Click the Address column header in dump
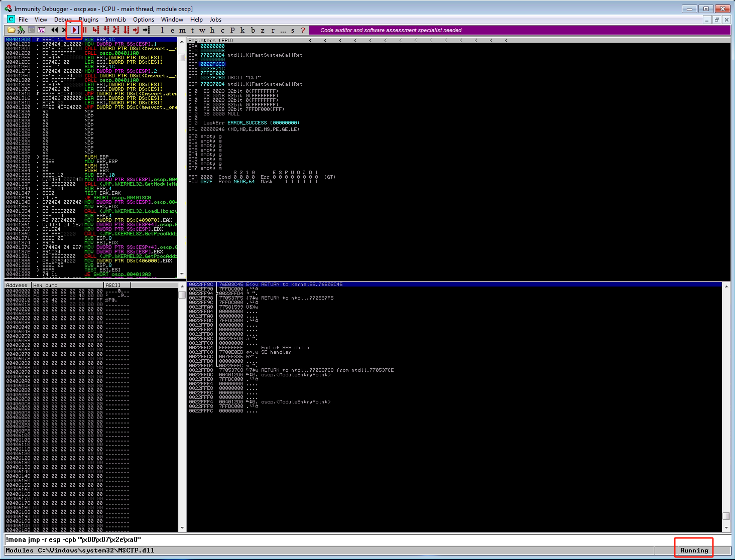This screenshot has width=735, height=560. point(18,285)
